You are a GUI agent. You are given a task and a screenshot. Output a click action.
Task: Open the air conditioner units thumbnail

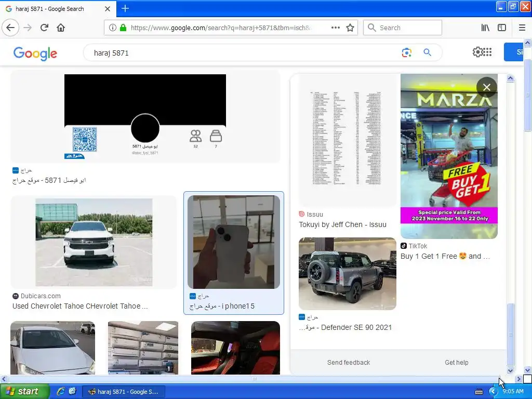(143, 348)
